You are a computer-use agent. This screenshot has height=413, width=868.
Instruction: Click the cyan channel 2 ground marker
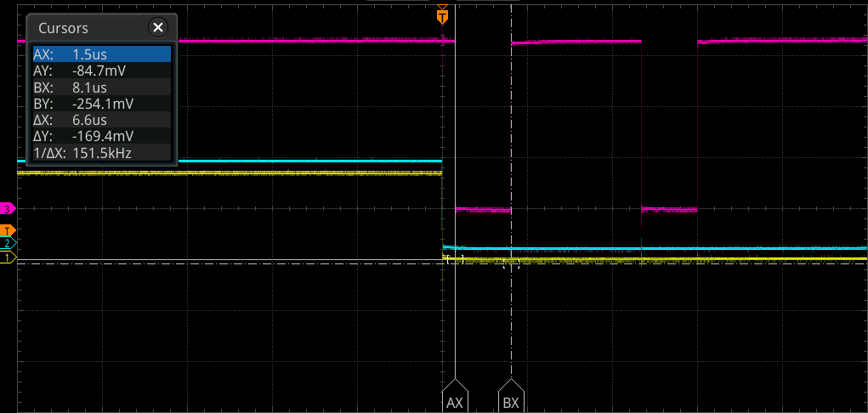click(x=9, y=244)
